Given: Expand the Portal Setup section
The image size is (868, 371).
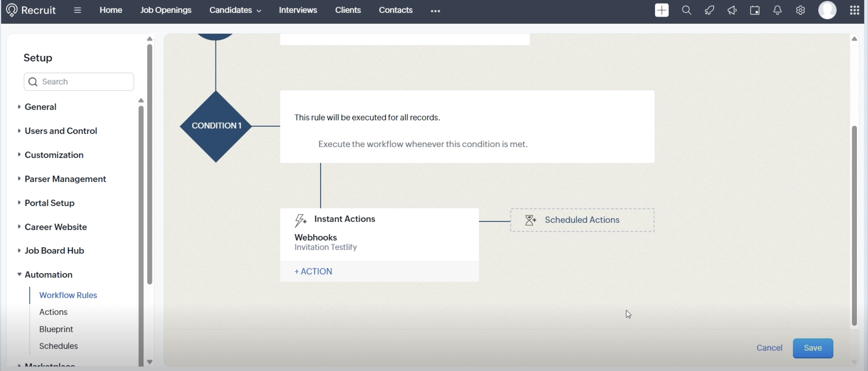Looking at the screenshot, I should pyautogui.click(x=49, y=203).
